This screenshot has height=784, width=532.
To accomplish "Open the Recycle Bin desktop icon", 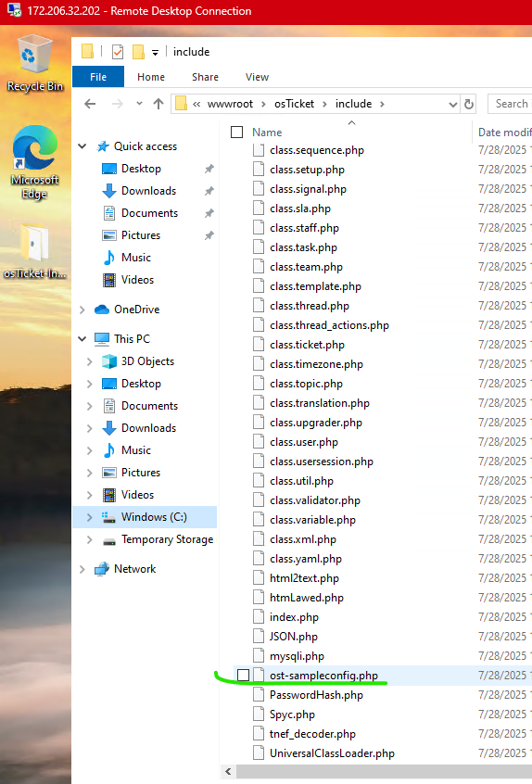I will [x=34, y=63].
